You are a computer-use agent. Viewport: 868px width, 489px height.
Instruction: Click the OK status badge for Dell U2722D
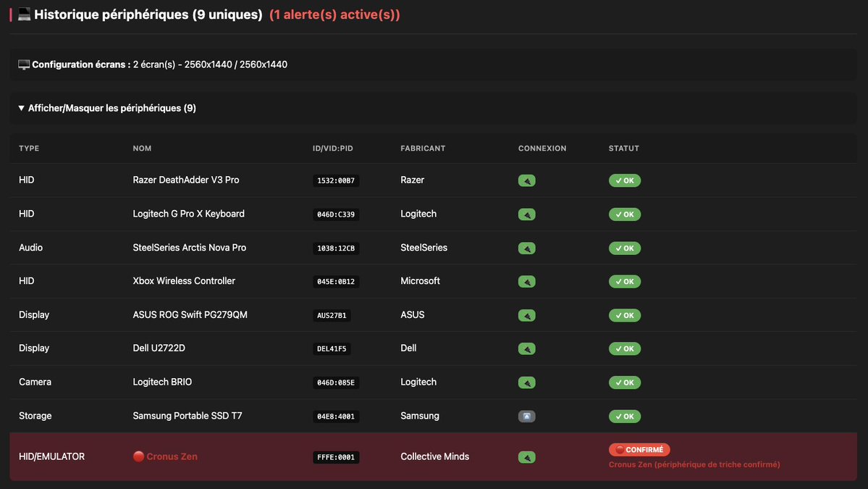(625, 349)
